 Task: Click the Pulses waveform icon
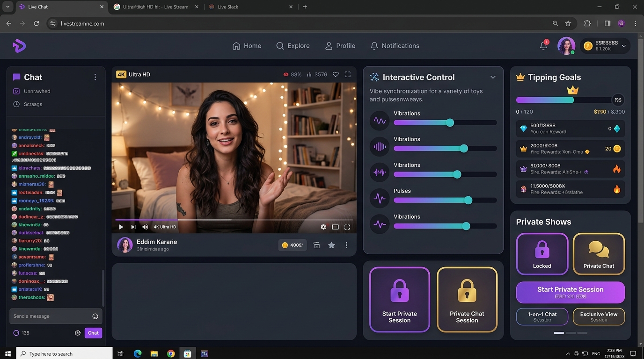point(380,199)
